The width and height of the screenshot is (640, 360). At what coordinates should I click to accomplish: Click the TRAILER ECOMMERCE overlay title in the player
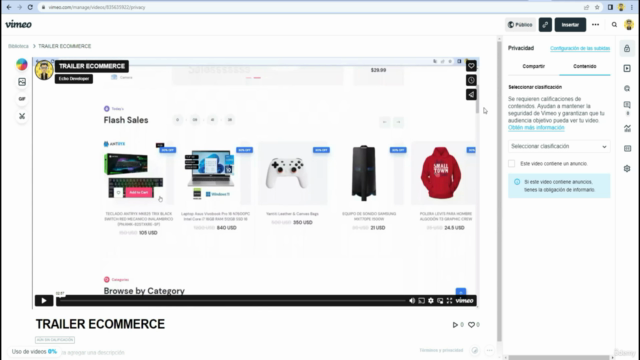[92, 66]
